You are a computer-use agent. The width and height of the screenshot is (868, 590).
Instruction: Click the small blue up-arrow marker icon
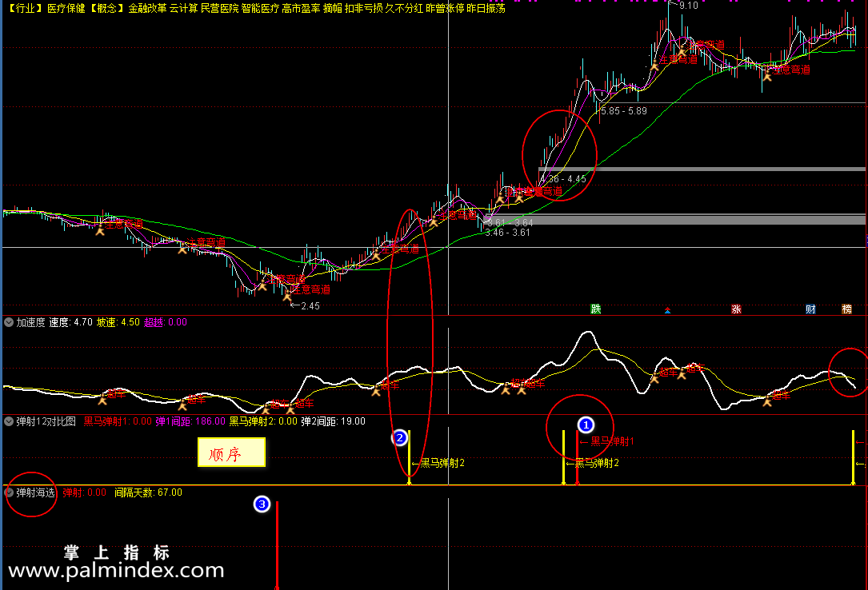click(x=668, y=311)
